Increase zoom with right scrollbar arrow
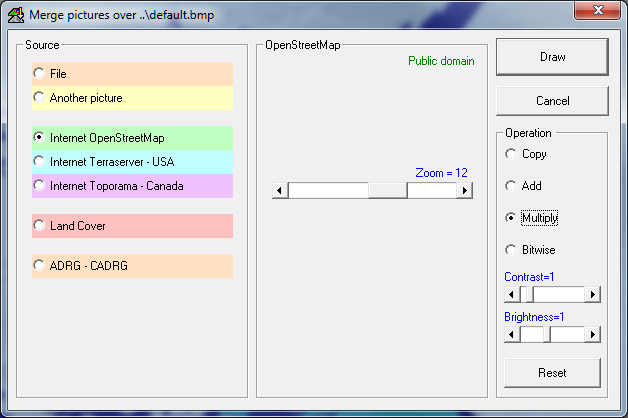The image size is (628, 418). 465,190
